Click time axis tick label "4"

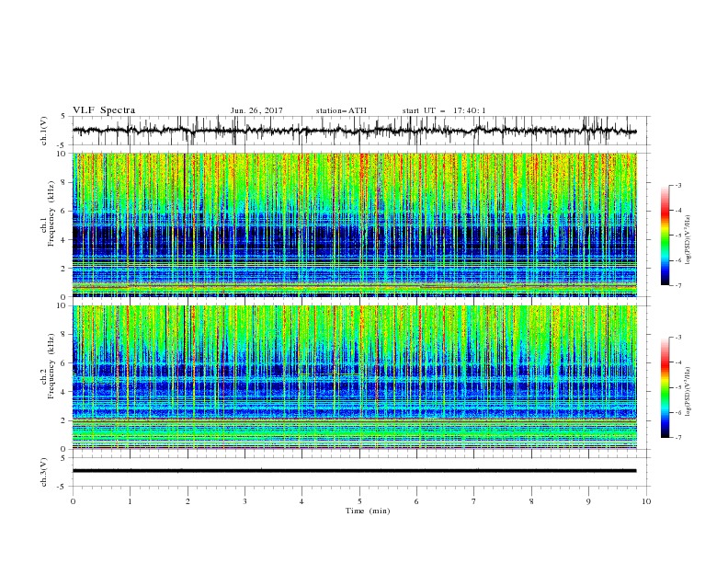coord(302,501)
